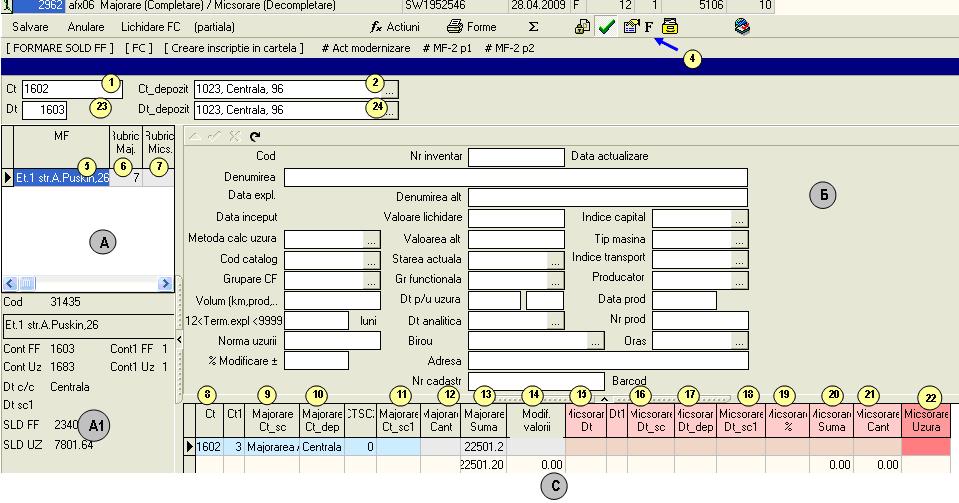The width and height of the screenshot is (959, 503).
Task: Open the properties form icon
Action: pos(631,27)
